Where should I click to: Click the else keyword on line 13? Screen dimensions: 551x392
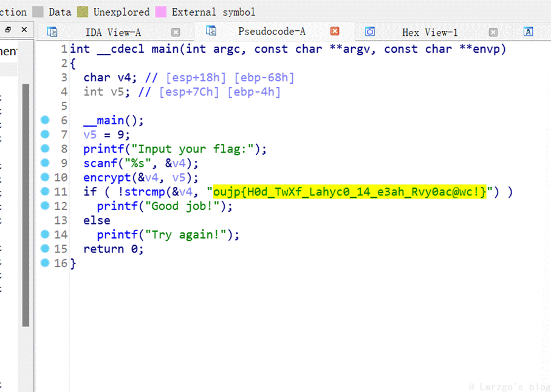point(97,220)
